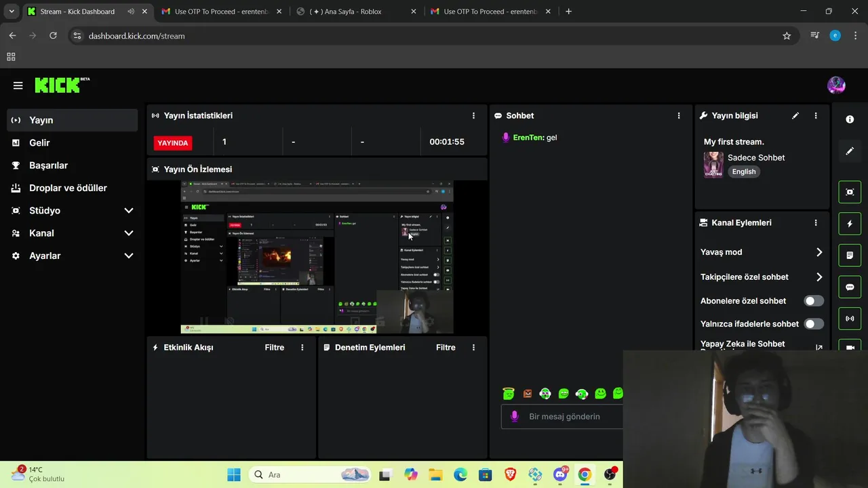
Task: Toggle stream preview widget in right rail
Action: pos(850,192)
